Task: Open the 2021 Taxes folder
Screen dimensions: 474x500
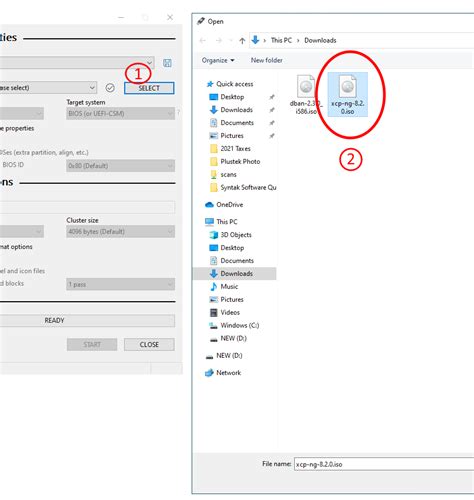Action: 235,149
